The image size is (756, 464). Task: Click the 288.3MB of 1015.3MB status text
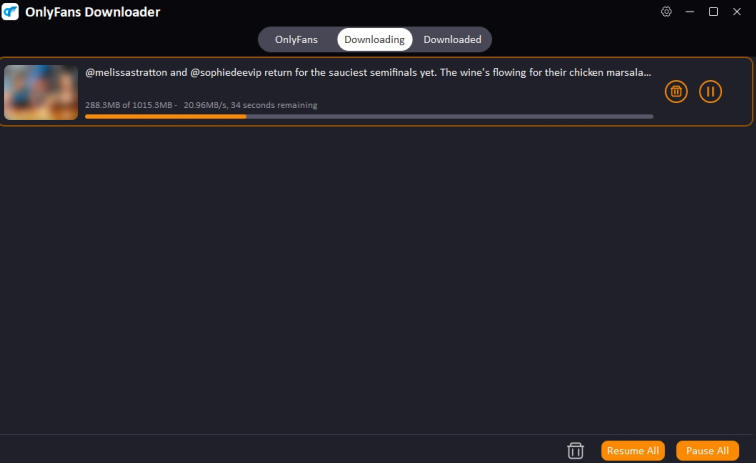coord(128,105)
